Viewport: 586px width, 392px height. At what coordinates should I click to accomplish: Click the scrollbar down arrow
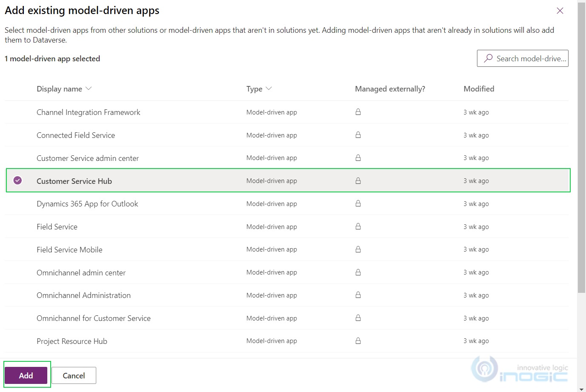pos(581,389)
